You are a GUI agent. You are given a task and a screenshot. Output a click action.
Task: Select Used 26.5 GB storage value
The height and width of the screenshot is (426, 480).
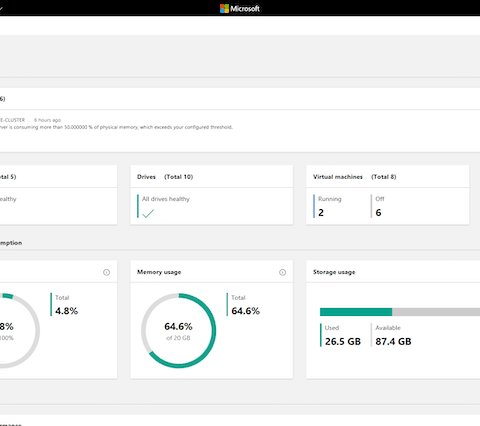[343, 341]
